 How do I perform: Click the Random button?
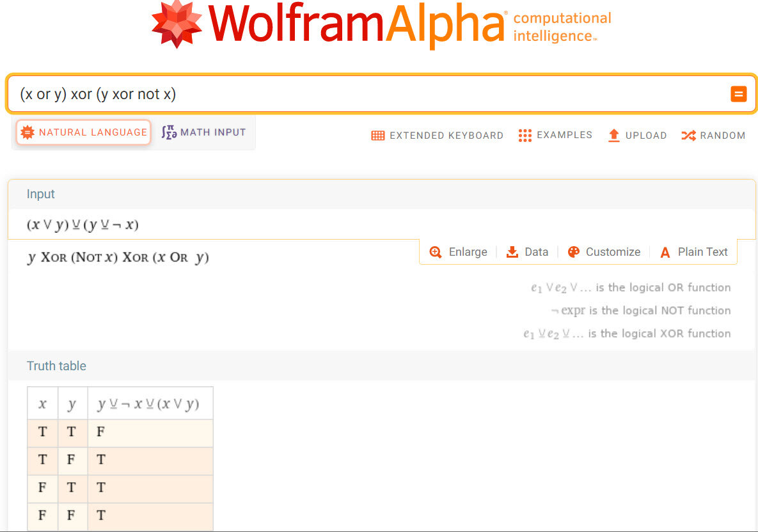coord(713,136)
